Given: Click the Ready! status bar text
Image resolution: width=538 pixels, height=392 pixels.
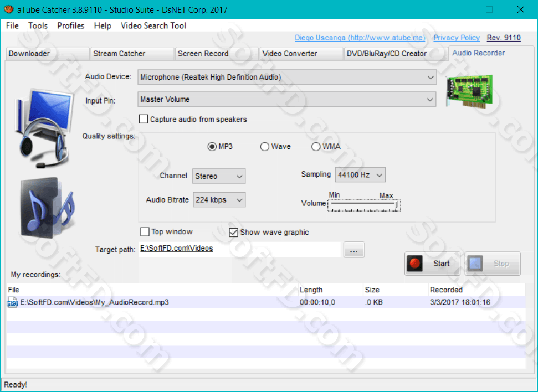Looking at the screenshot, I should tap(16, 385).
